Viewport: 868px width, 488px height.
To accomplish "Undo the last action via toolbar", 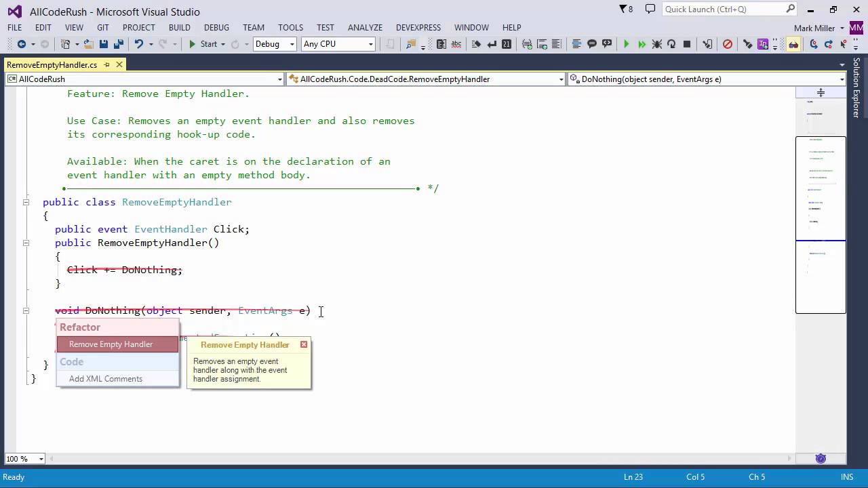I will (138, 44).
